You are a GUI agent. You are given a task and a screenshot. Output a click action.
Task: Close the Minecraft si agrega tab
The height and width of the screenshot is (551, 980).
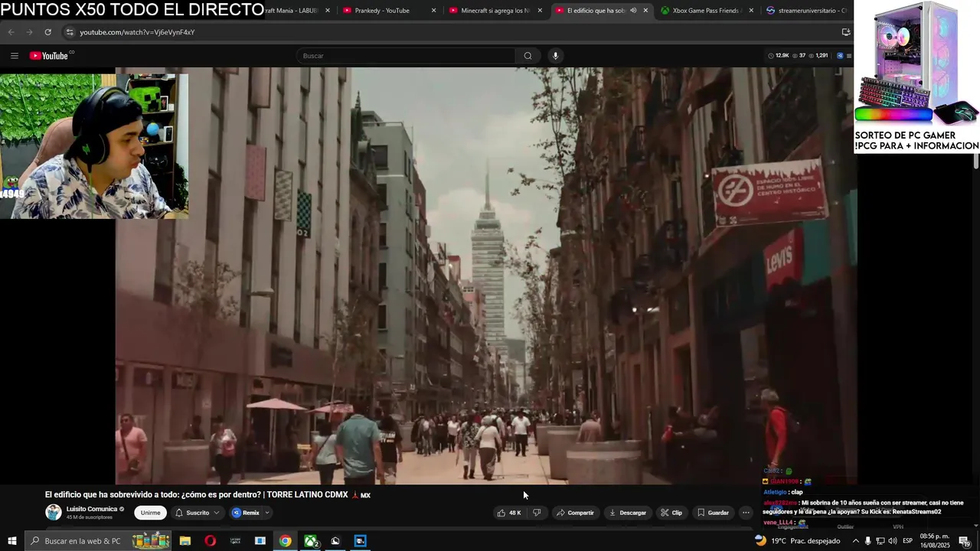click(540, 11)
